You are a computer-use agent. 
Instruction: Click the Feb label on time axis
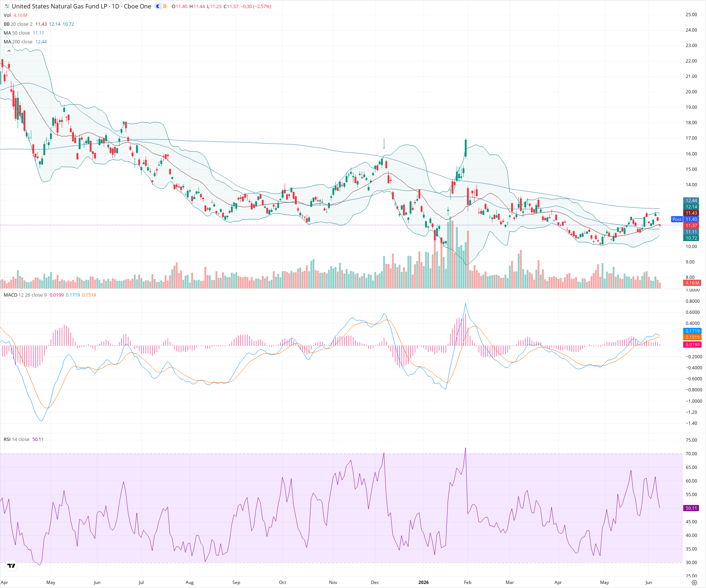click(x=467, y=582)
